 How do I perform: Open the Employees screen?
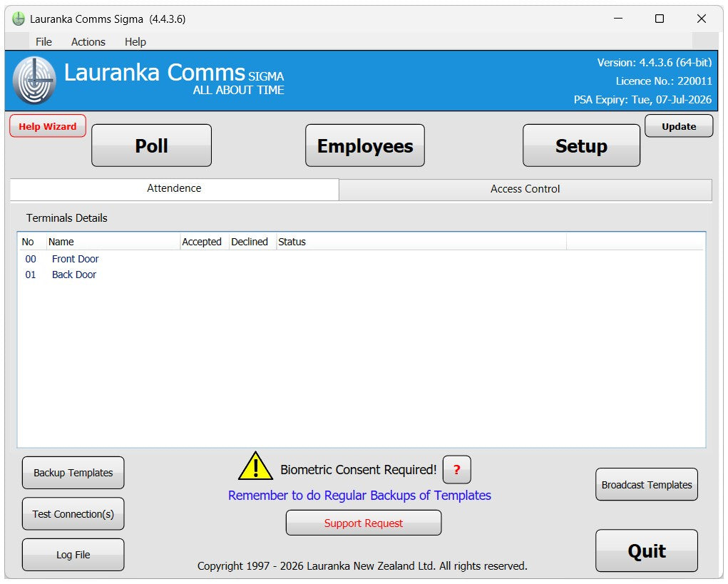click(x=365, y=145)
